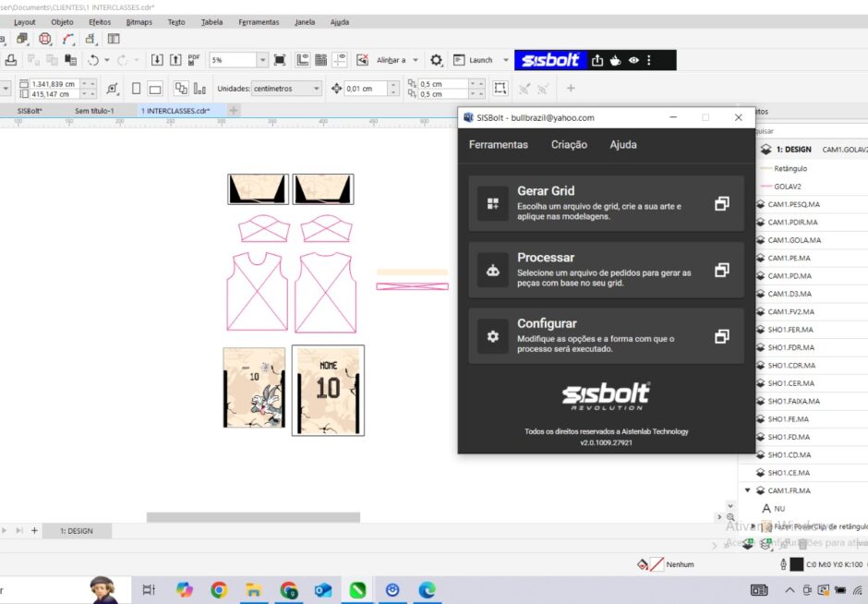
Task: Click the open-window icon on Processar
Action: pos(721,271)
